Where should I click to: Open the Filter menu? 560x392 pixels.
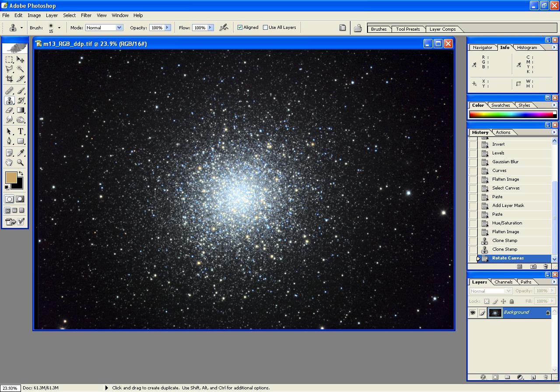coord(86,15)
